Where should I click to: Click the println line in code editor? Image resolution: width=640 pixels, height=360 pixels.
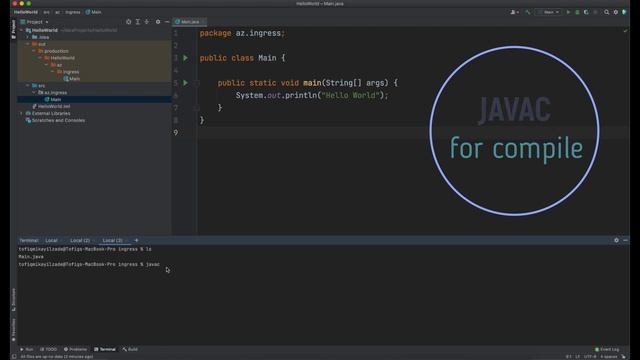312,96
